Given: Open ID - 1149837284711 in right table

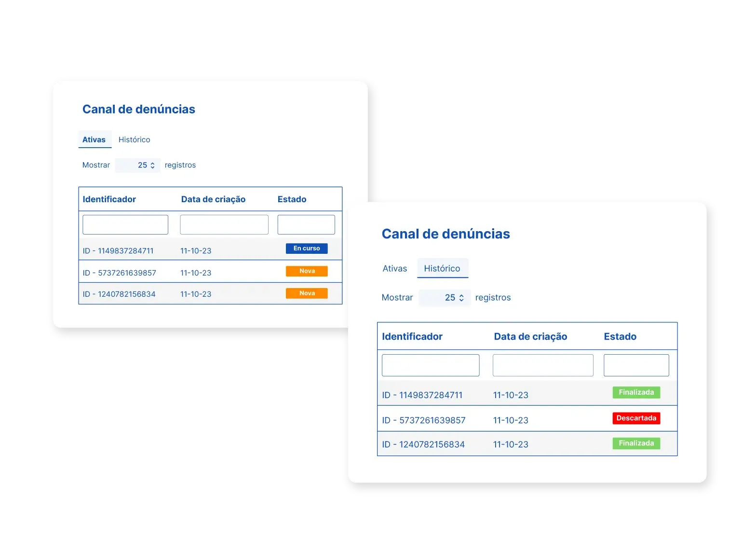Looking at the screenshot, I should (x=422, y=395).
